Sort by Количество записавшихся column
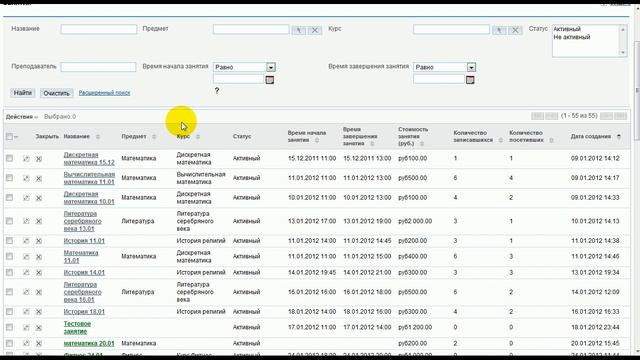 [x=500, y=140]
